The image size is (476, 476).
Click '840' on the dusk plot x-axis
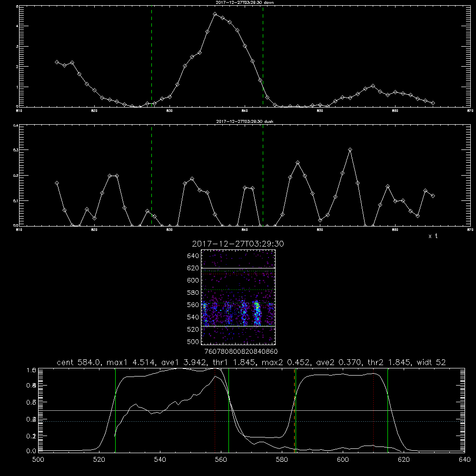tap(245, 230)
